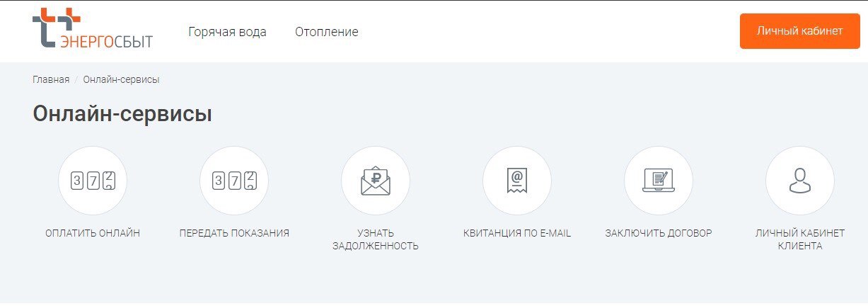This screenshot has width=868, height=306.
Task: Click the meter icon above Передать показания
Action: 234,181
